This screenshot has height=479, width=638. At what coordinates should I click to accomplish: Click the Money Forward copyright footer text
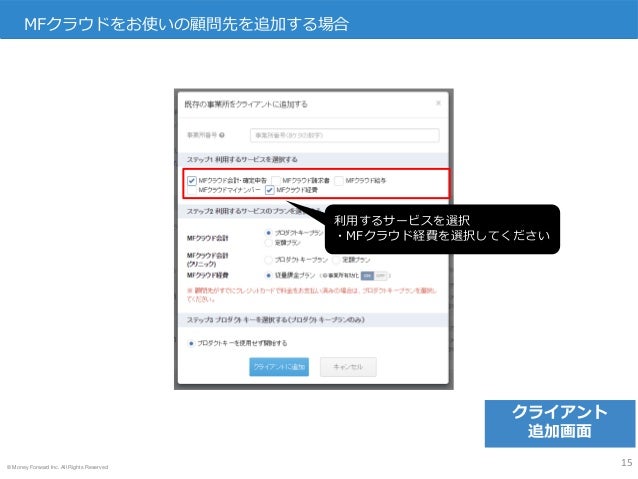pos(57,467)
